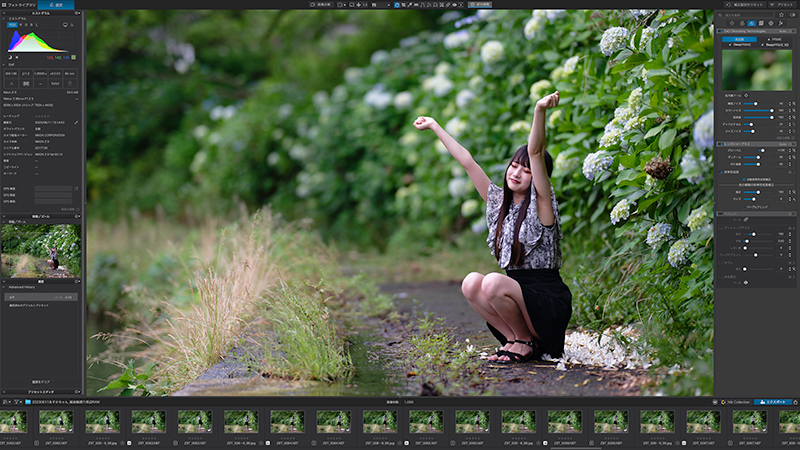Screen dimensions: 800x450
Task: Select the High Quality denoising mode
Action: point(739,39)
